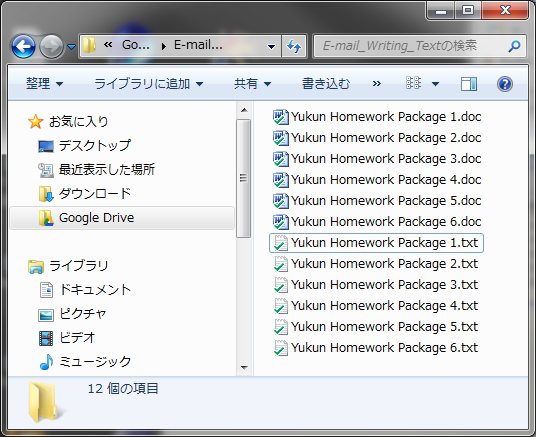Open the ライブラリに追加 dropdown

click(x=149, y=84)
